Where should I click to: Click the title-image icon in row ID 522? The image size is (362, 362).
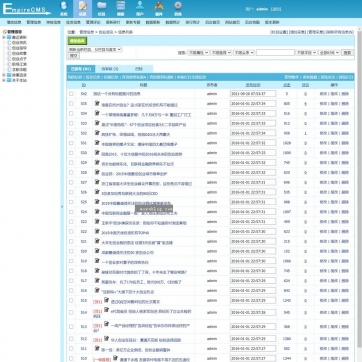click(97, 231)
